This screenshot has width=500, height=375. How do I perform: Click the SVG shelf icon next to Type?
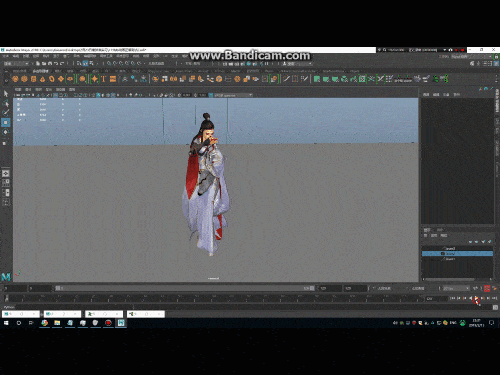(113, 79)
